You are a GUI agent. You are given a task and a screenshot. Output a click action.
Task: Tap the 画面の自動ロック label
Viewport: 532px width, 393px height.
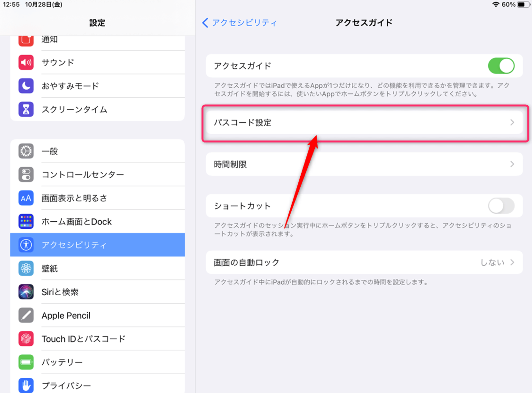(247, 263)
